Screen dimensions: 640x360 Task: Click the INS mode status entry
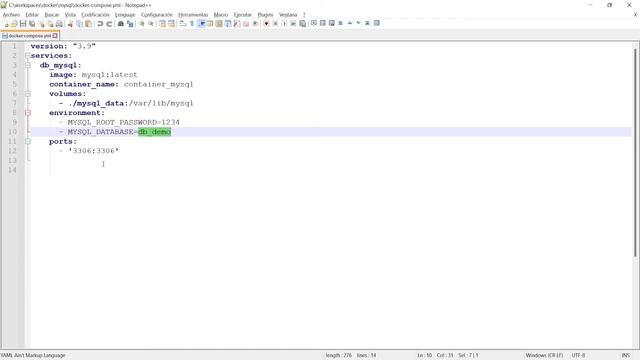coord(625,356)
